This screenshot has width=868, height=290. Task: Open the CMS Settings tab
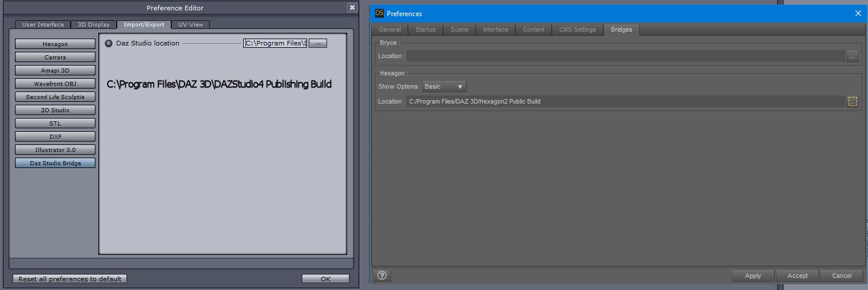pos(578,29)
